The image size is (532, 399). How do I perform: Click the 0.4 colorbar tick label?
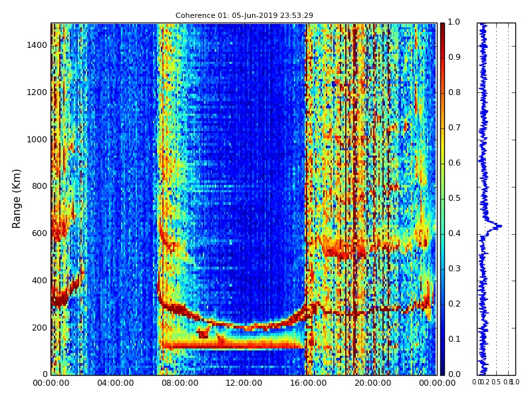454,233
